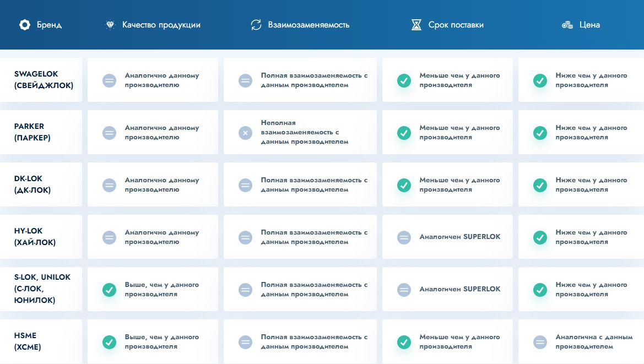This screenshot has width=644, height=364.
Task: Click the gear icon next to Бренд
Action: coord(24,24)
